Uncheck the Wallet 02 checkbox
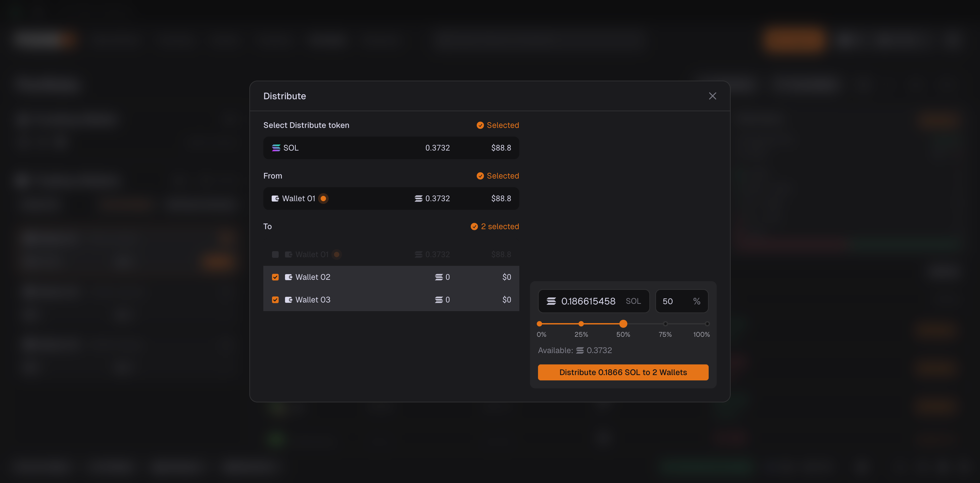The image size is (980, 483). pos(275,277)
